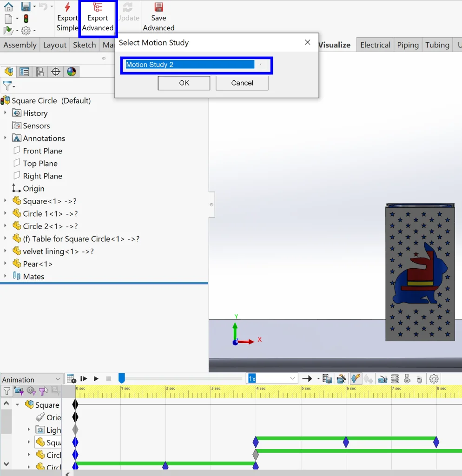The height and width of the screenshot is (476, 462).
Task: Switch to Layout tab
Action: click(x=55, y=45)
